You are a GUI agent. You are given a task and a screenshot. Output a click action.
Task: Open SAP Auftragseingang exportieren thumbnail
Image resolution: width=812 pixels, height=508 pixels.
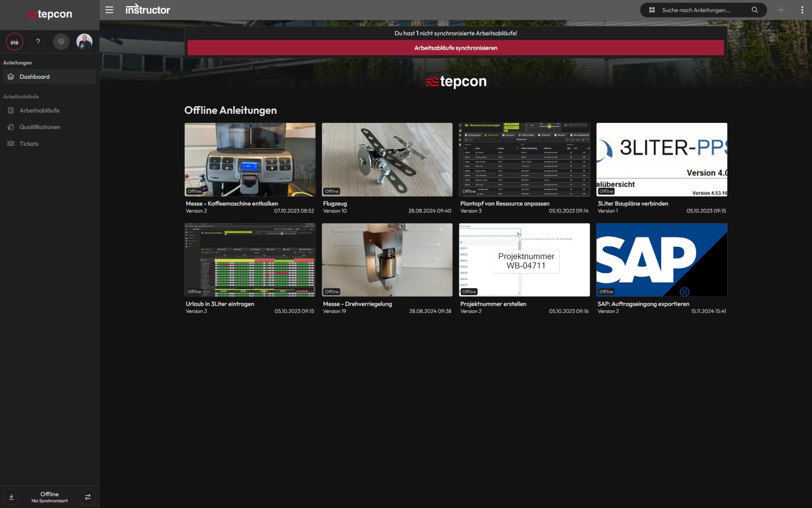(661, 260)
